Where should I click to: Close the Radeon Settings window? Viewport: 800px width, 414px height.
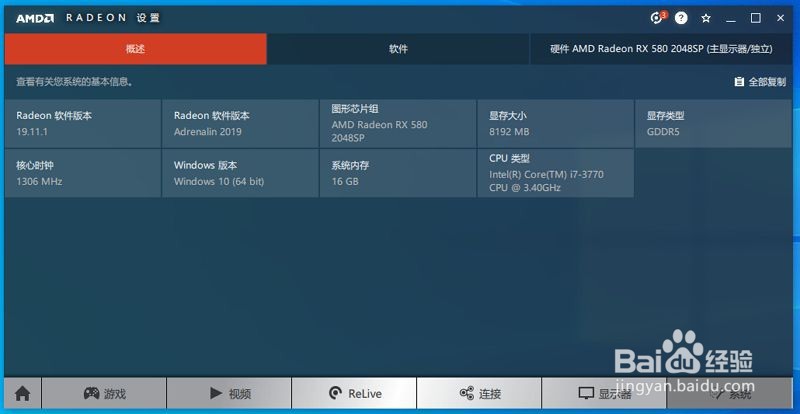[781, 18]
